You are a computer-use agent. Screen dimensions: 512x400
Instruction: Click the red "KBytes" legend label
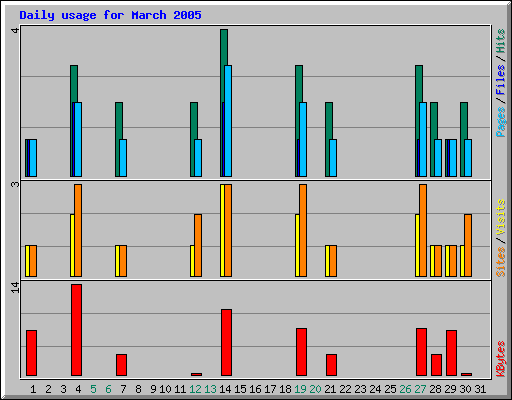[x=500, y=359]
